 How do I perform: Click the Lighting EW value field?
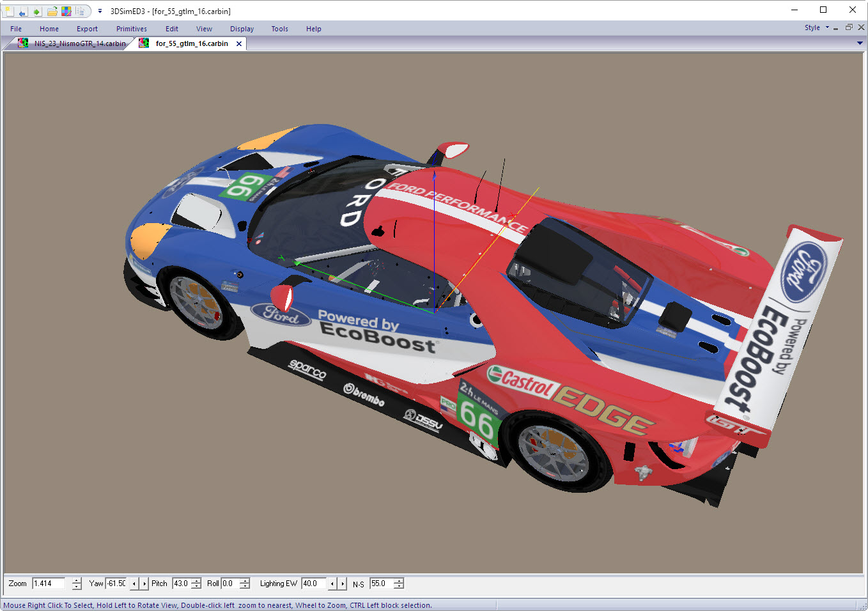click(314, 584)
